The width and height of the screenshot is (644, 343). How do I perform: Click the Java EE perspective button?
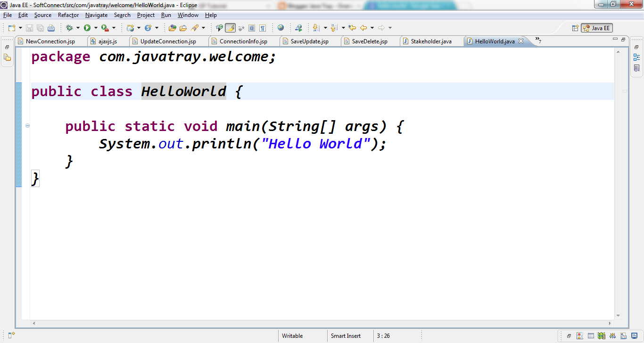(597, 28)
